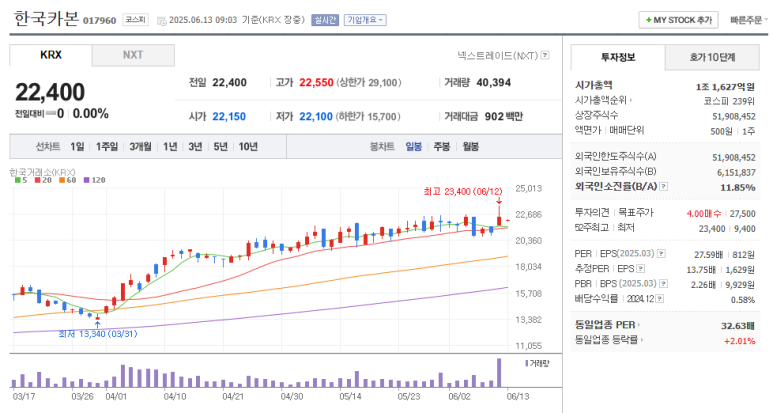Expand the 기업개요 dropdown
The height and width of the screenshot is (413, 773).
365,20
